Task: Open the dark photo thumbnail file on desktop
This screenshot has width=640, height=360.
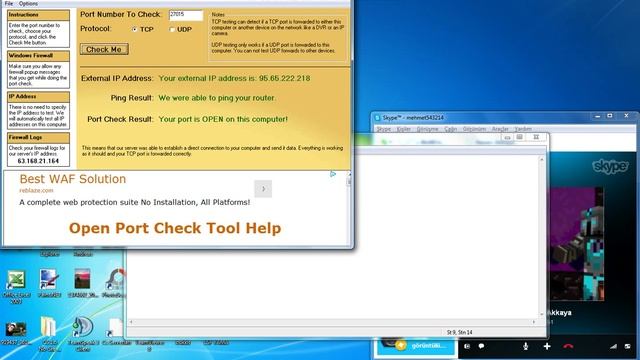Action: 16,333
